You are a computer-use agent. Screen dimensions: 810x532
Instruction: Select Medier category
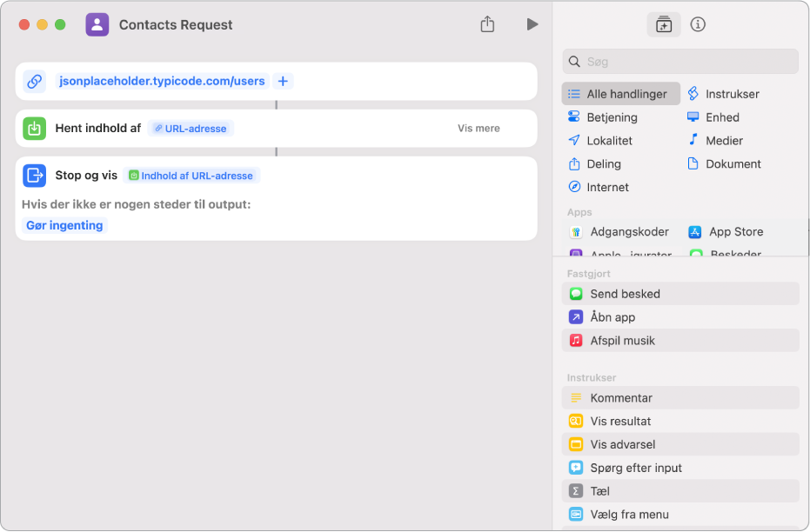(x=715, y=140)
